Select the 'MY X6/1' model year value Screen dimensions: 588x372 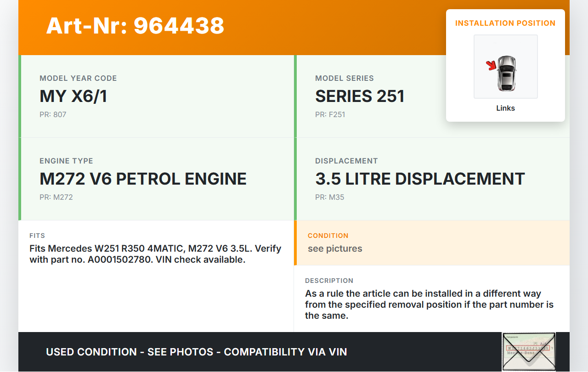click(73, 96)
